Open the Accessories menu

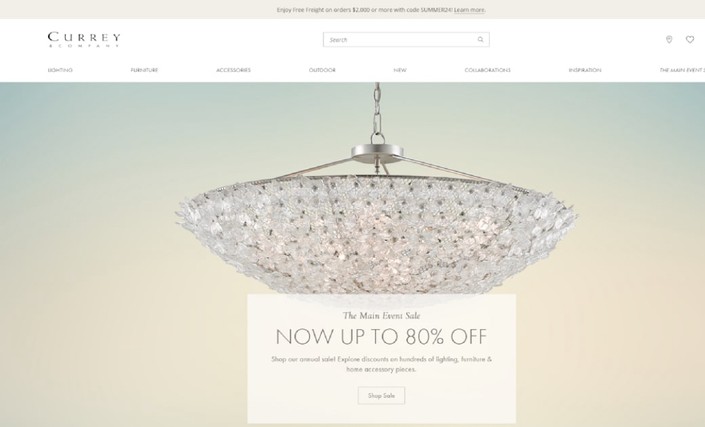233,70
